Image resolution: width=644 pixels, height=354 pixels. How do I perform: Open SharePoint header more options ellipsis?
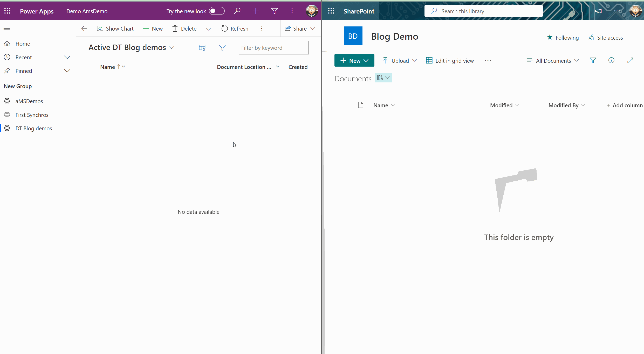tap(617, 11)
